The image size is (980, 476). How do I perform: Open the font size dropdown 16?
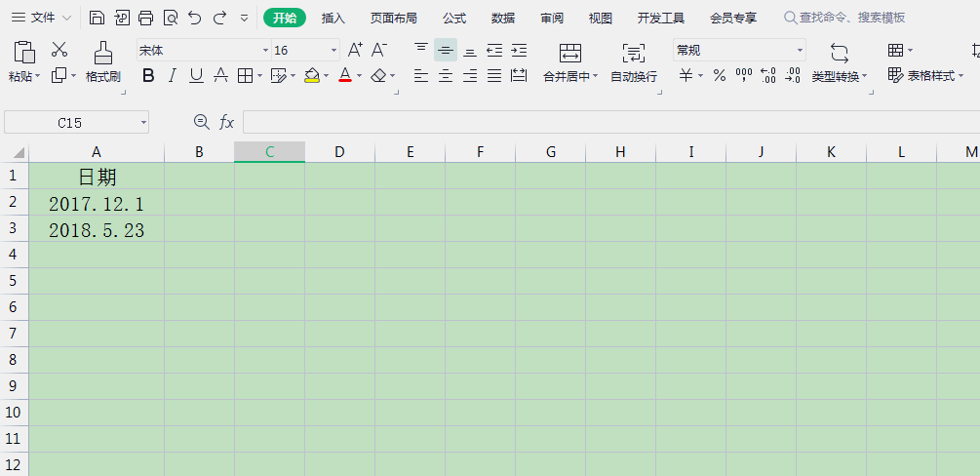pos(334,50)
